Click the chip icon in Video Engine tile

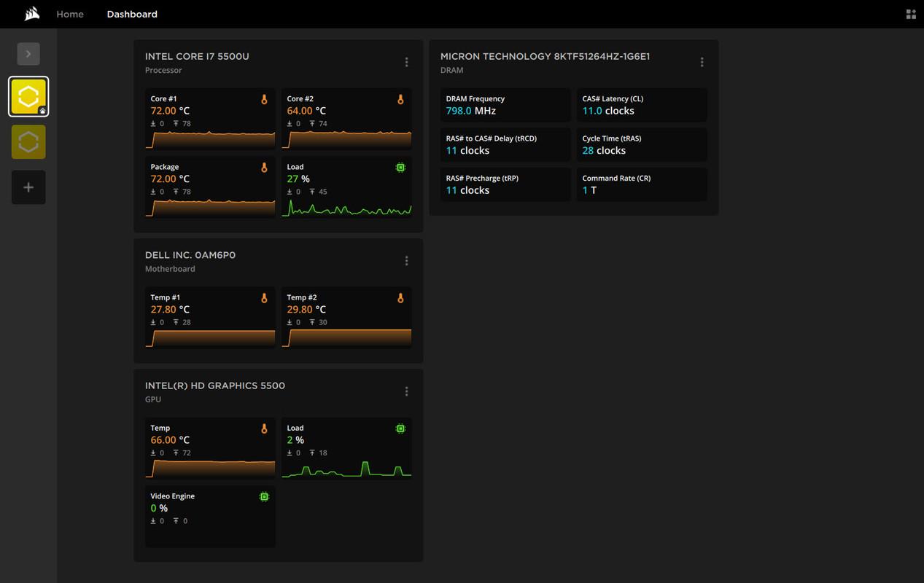point(264,497)
